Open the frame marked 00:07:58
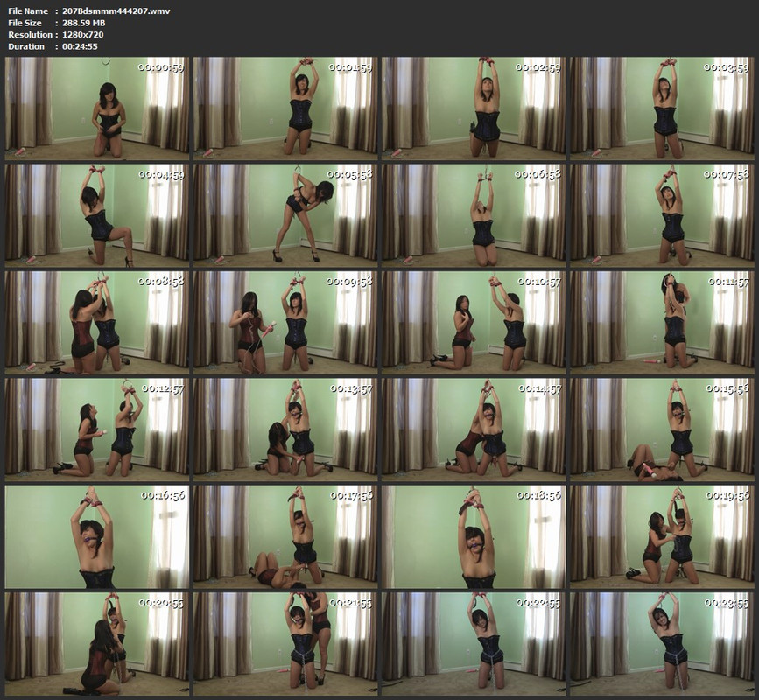The height and width of the screenshot is (700, 759). (x=662, y=215)
